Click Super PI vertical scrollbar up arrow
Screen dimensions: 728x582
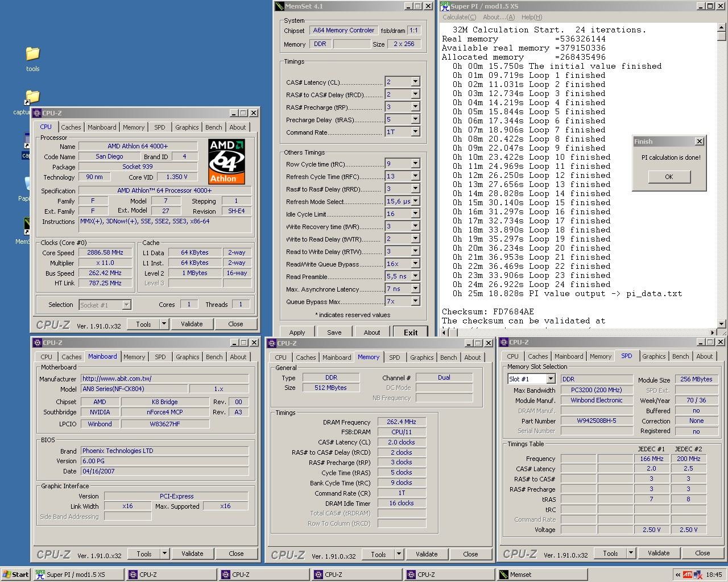(722, 27)
